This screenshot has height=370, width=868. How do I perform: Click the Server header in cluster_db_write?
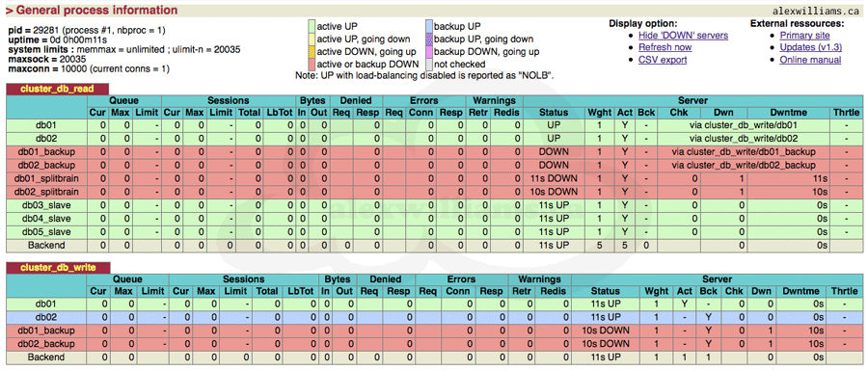pos(718,279)
